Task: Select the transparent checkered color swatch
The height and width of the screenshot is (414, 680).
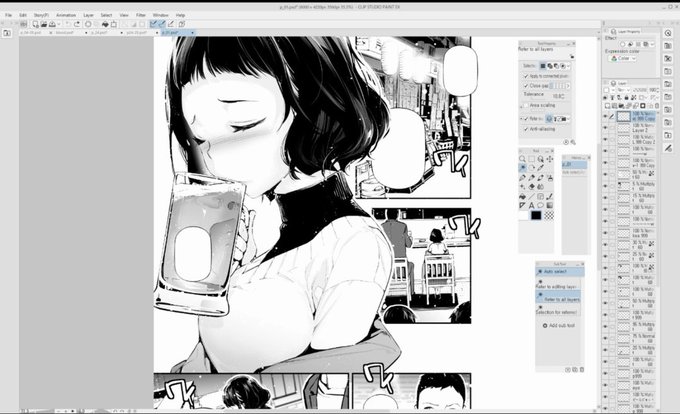Action: point(549,215)
